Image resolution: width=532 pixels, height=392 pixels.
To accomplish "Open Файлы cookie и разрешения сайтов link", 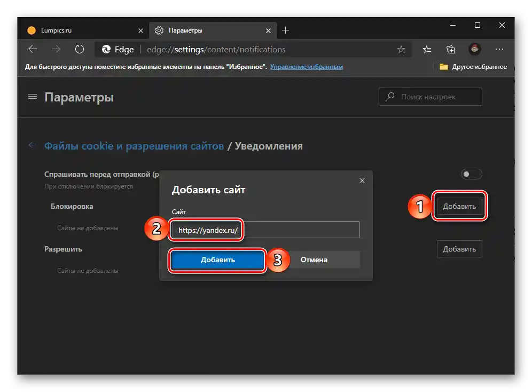I will coord(134,146).
